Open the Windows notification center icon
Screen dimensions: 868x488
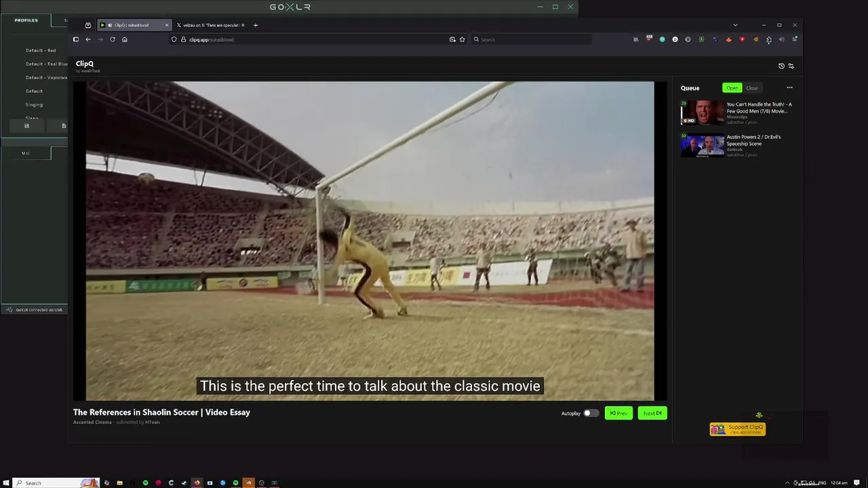[857, 483]
